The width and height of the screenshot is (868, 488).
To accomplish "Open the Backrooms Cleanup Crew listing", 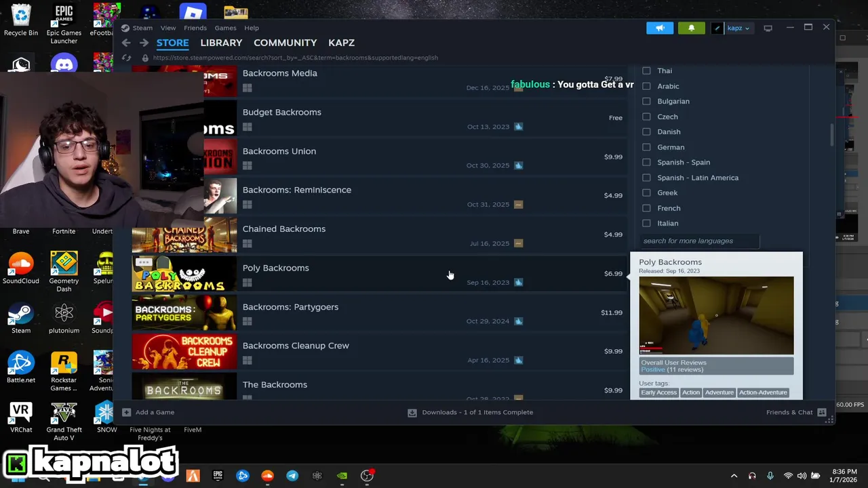I will (380, 352).
